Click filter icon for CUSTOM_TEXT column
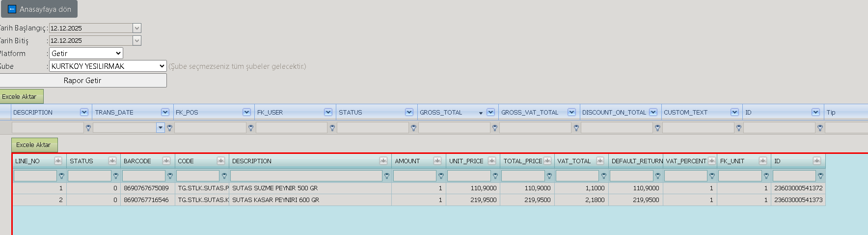The height and width of the screenshot is (235, 868). pos(738,128)
